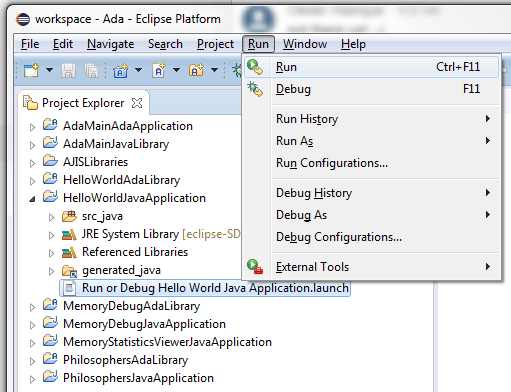
Task: Open the Debug As submenu
Action: 371,215
